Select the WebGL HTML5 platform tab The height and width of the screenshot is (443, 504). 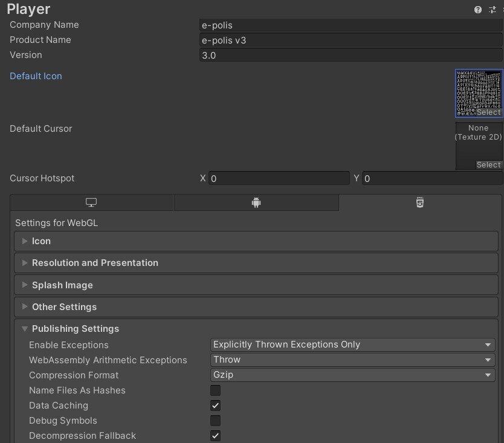point(420,202)
